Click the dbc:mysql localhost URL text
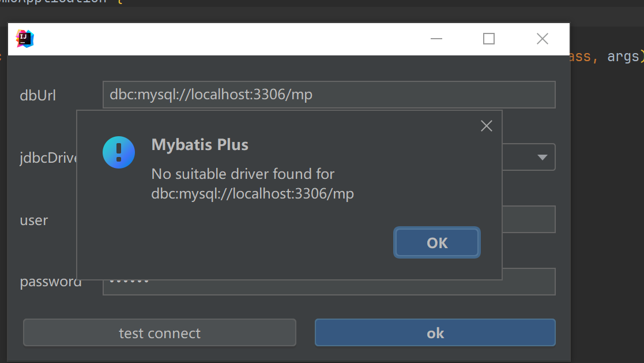 210,94
